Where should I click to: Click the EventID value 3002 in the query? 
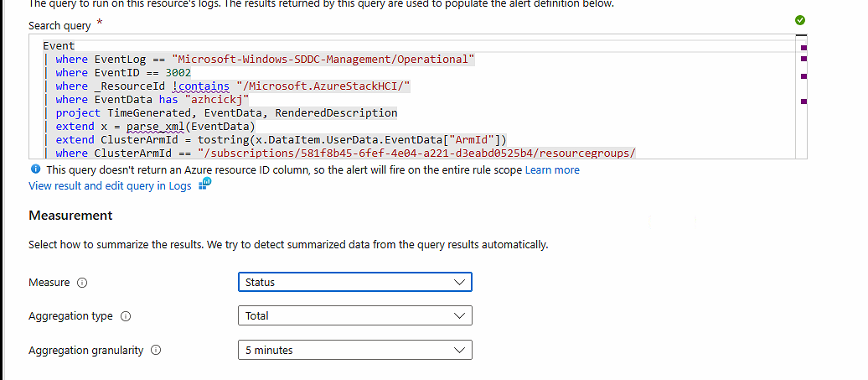[178, 73]
